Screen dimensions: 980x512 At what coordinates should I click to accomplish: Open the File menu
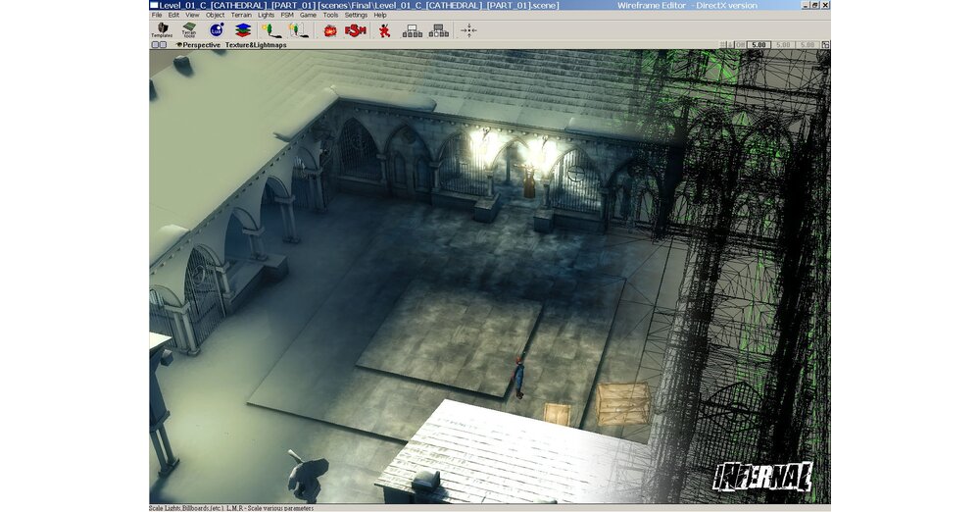click(x=157, y=15)
